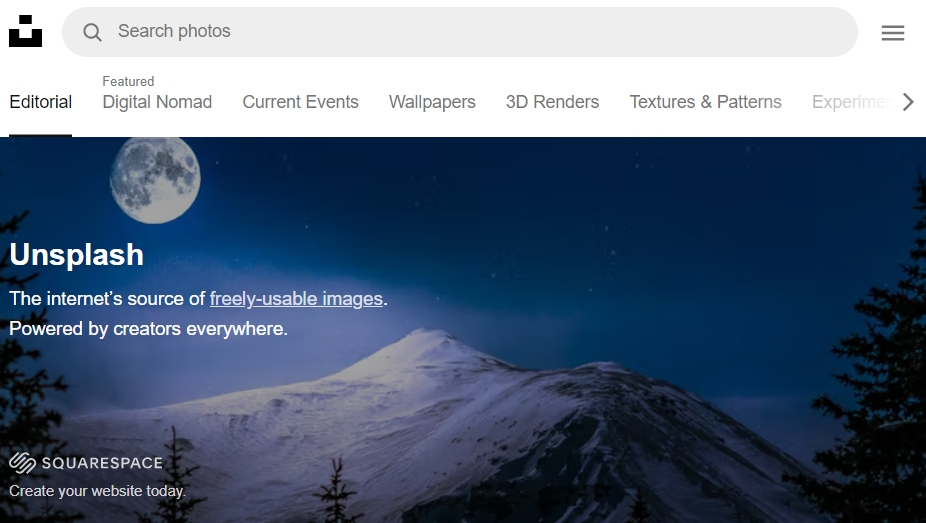Open the Digital Nomad topic
Screen dimensions: 926x523
(157, 102)
